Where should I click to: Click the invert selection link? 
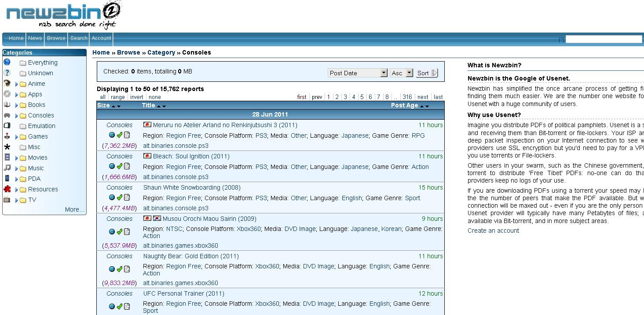coord(137,97)
